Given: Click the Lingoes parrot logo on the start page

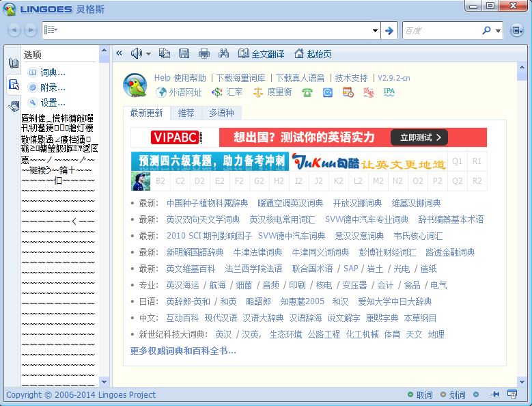Looking at the screenshot, I should coord(135,85).
